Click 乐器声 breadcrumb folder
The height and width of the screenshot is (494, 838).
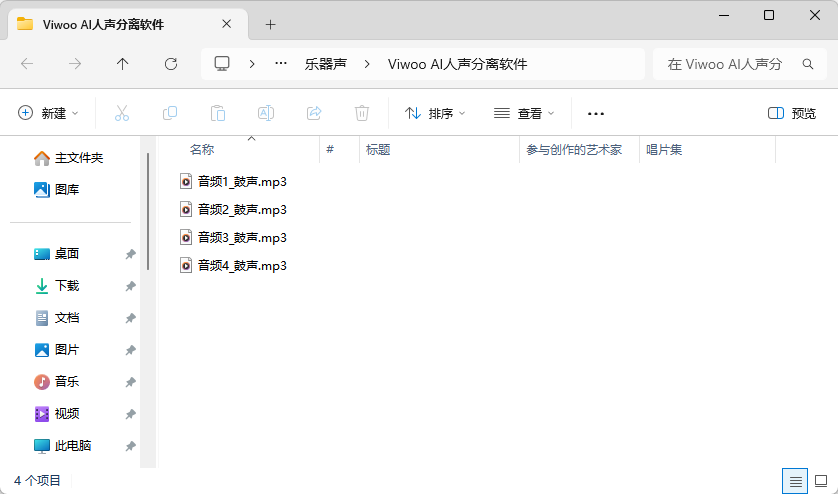[x=325, y=64]
